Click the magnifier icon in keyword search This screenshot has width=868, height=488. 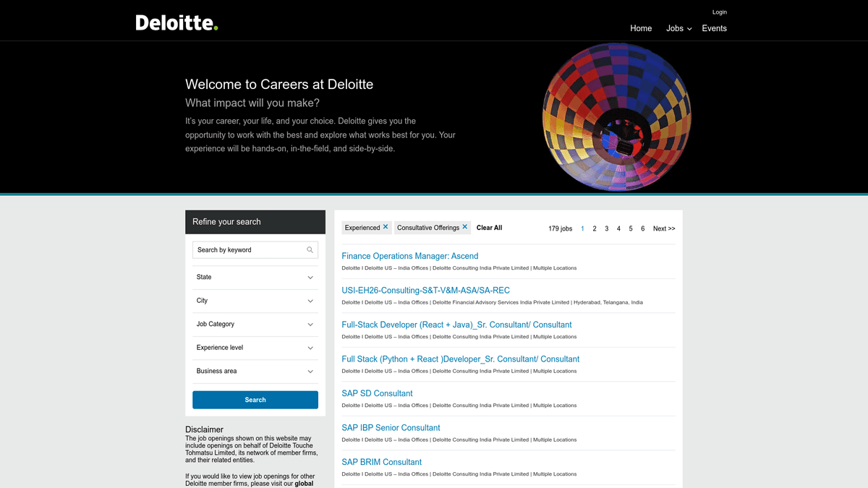(x=310, y=250)
